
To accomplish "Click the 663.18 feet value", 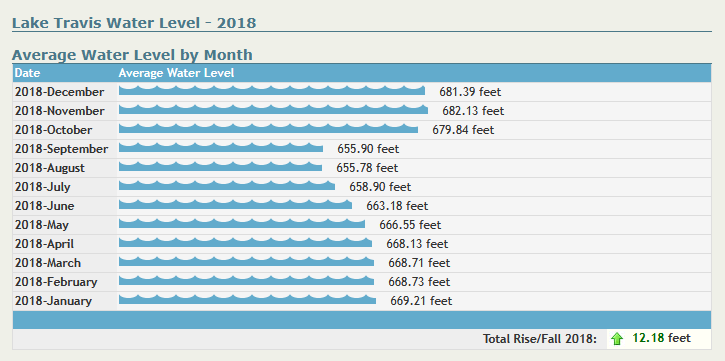I will point(397,206).
